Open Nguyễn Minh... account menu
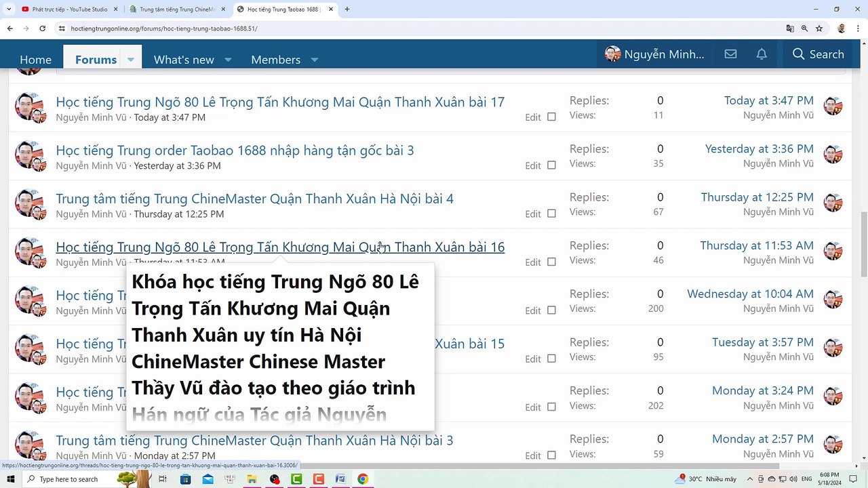 pos(654,54)
